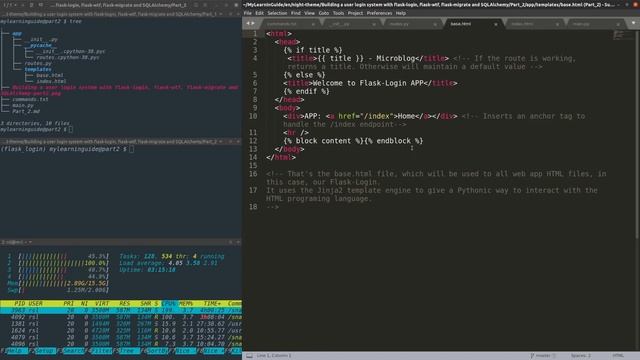The height and width of the screenshot is (360, 640).
Task: Place cursor on editor line 12 block content
Action: [353, 141]
